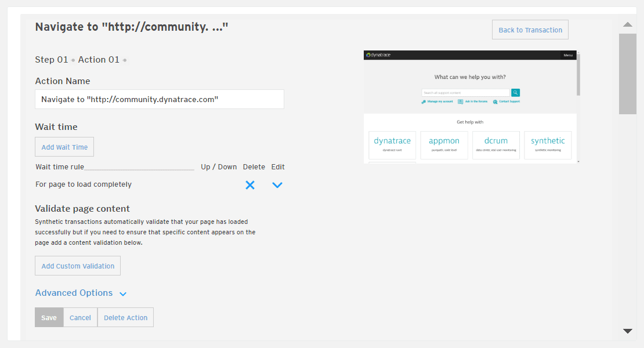
Task: Delete the page load wait rule
Action: click(249, 185)
